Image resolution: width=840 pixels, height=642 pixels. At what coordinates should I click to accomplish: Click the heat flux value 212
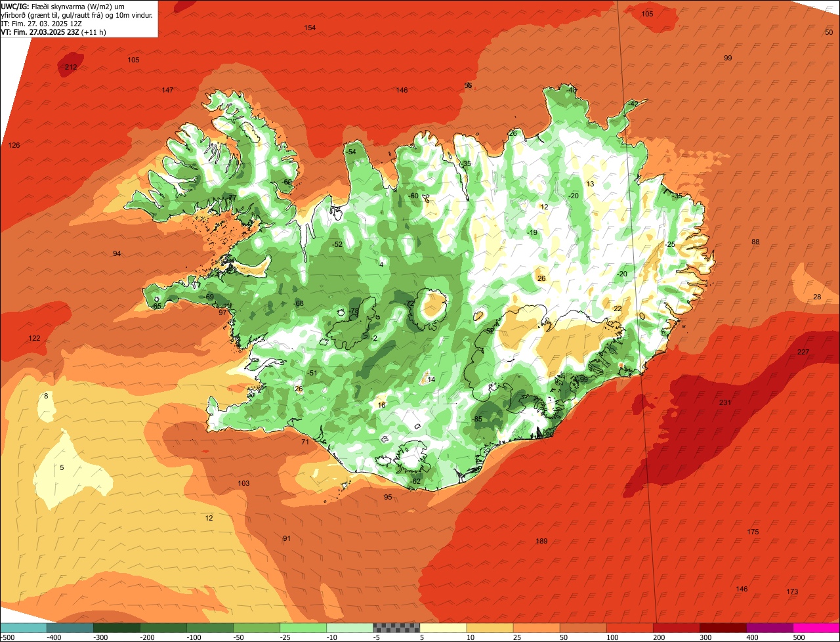[x=71, y=67]
